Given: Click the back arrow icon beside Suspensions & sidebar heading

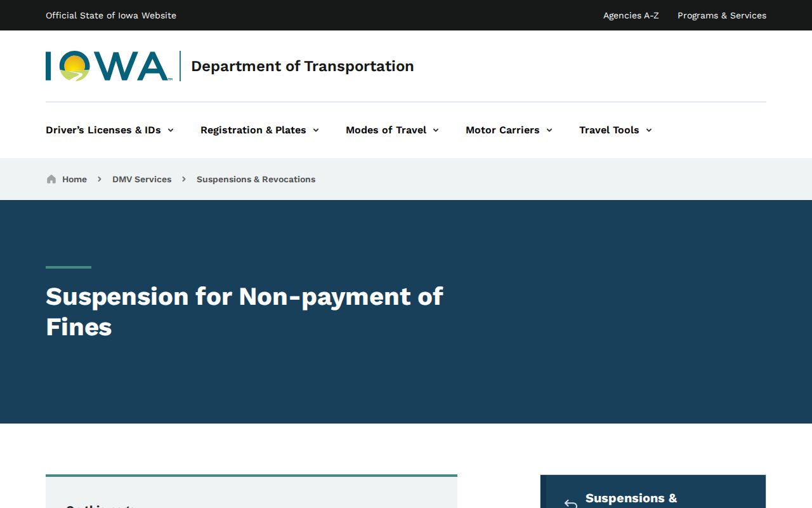Looking at the screenshot, I should pos(570,504).
